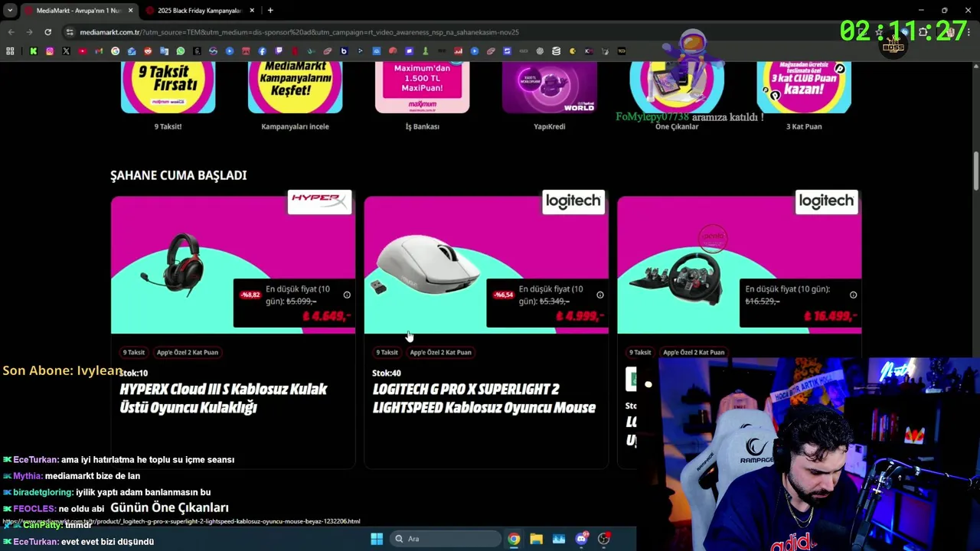Click the '9 Taksit' tag under racing wheel
This screenshot has width=980, height=551.
click(x=640, y=352)
